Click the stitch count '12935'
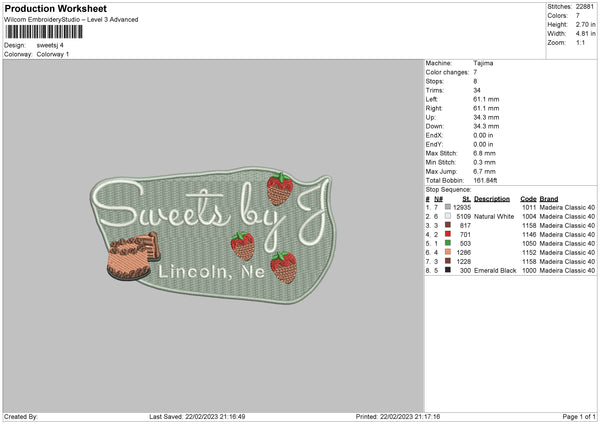 click(462, 207)
